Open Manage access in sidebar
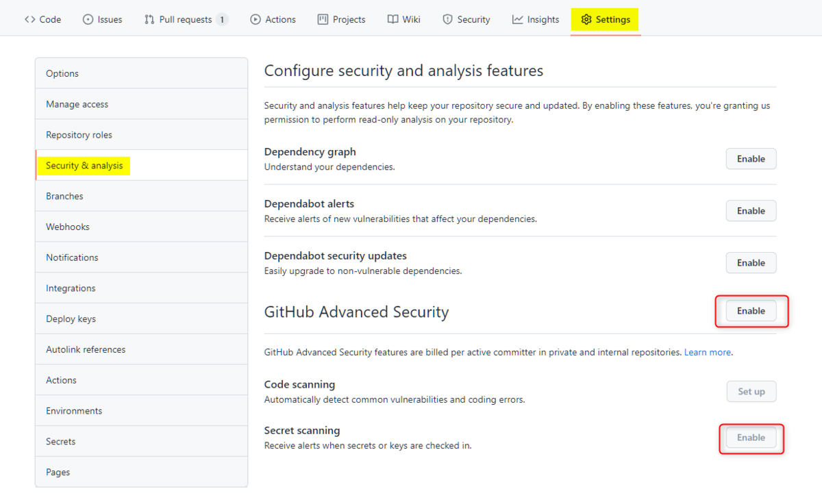The image size is (822, 504). (77, 104)
